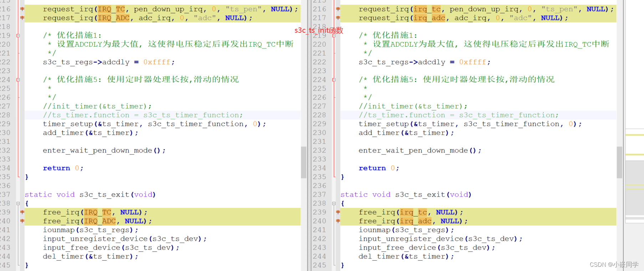Click 'static void s3c_ts_exit(void)' in right pane
The width and height of the screenshot is (644, 271).
406,194
